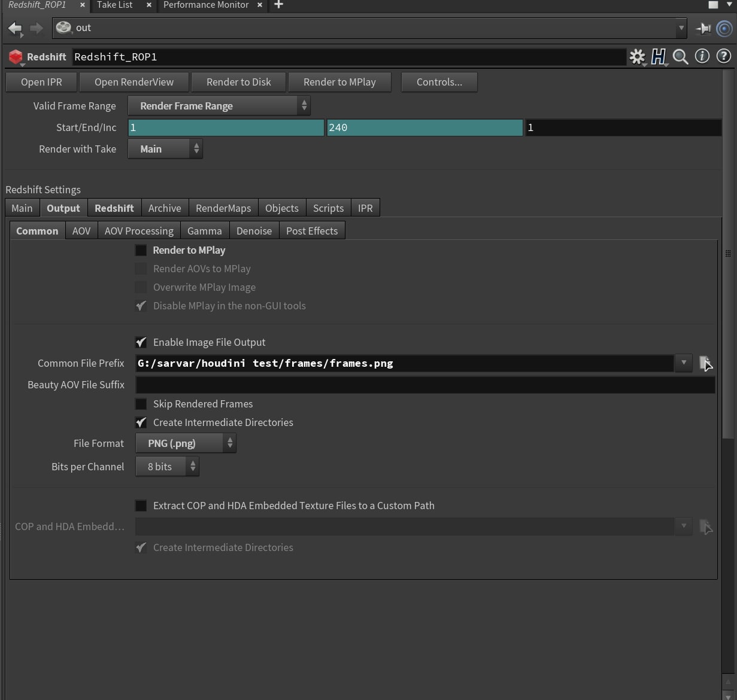Click the Render to MPlay button
The width and height of the screenshot is (737, 700).
coord(339,82)
